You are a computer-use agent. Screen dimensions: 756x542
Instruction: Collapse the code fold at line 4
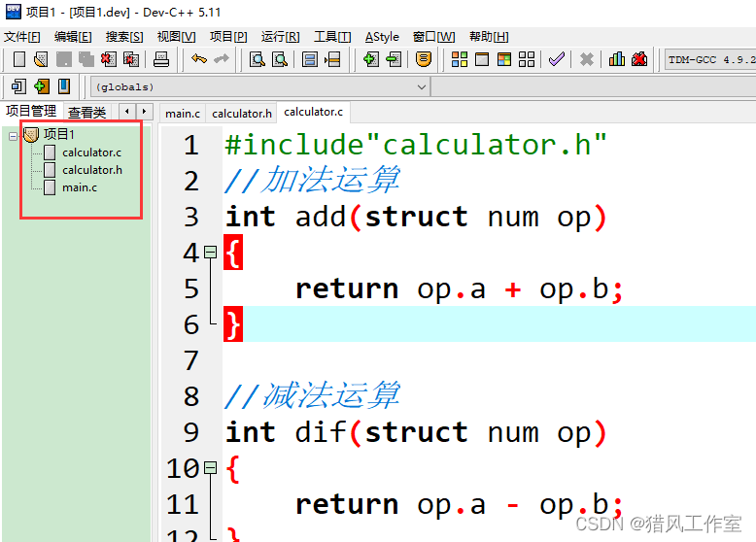[210, 252]
